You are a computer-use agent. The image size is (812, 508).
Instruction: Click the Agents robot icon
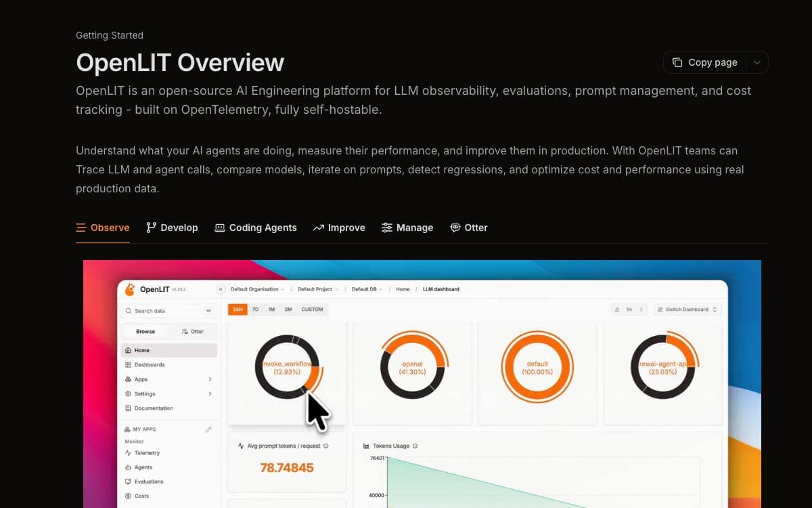click(x=129, y=467)
